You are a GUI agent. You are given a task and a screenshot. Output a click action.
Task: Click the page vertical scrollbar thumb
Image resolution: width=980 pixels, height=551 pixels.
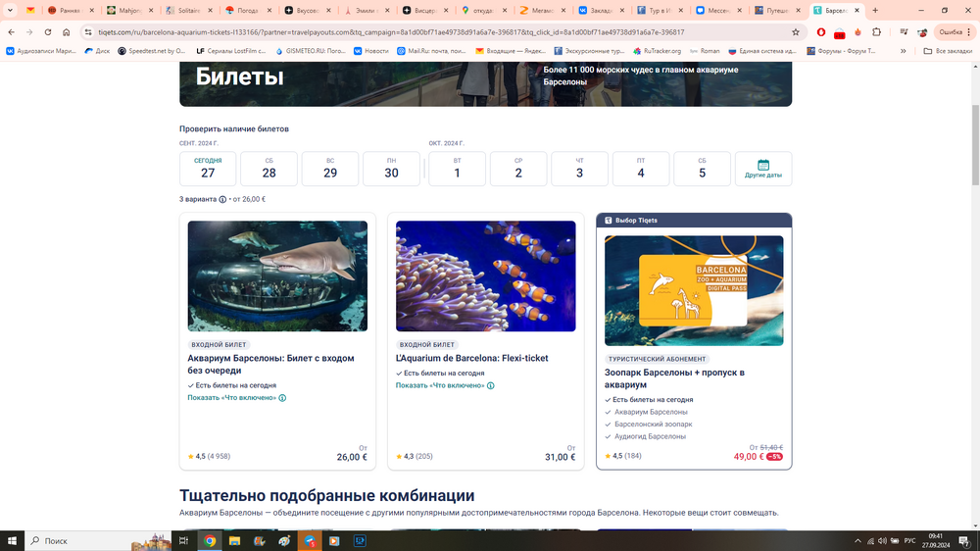point(975,145)
